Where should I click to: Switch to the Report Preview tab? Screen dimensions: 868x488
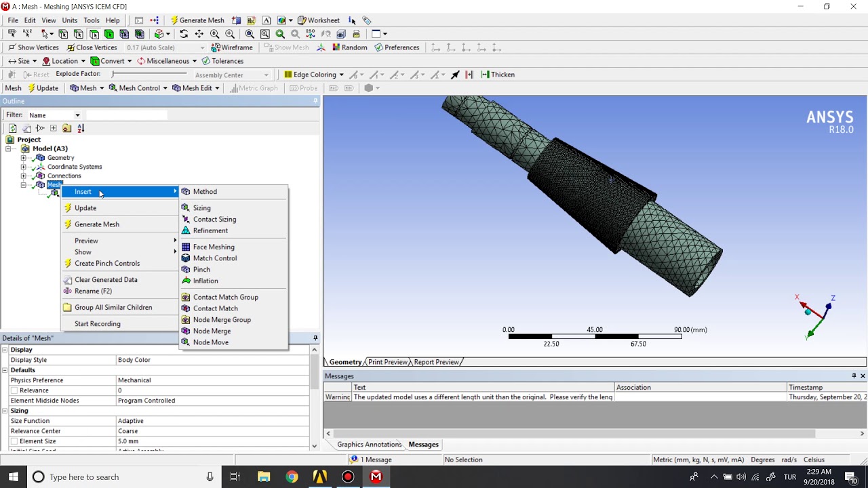(437, 362)
